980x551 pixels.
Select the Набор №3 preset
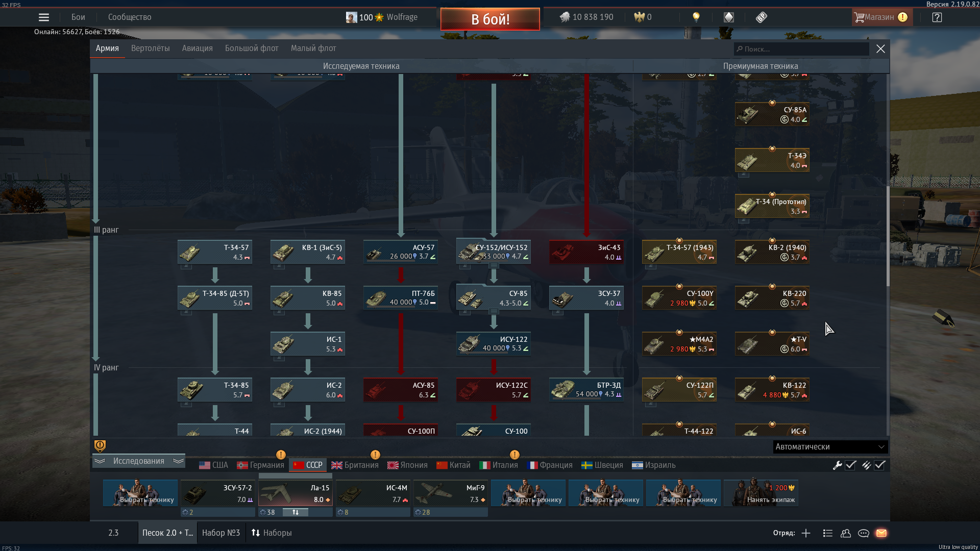click(221, 533)
